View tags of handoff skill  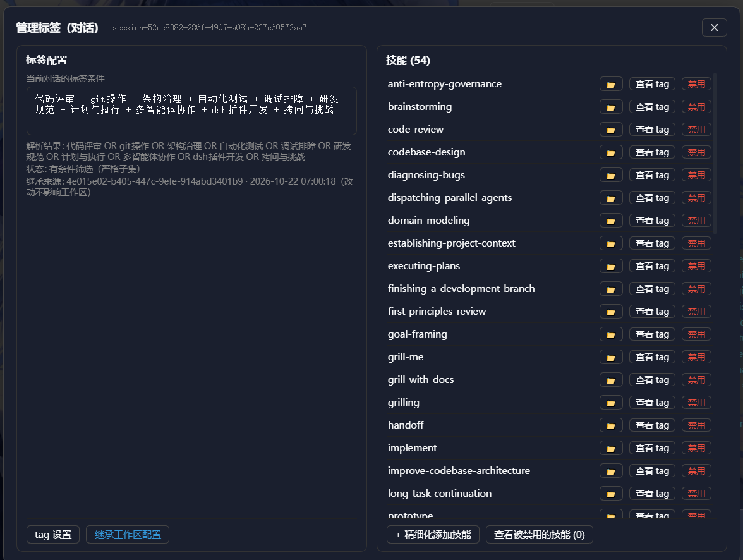pos(652,426)
